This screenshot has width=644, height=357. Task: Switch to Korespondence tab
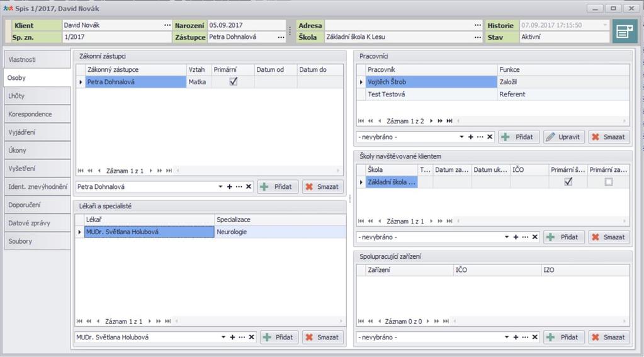coord(37,114)
